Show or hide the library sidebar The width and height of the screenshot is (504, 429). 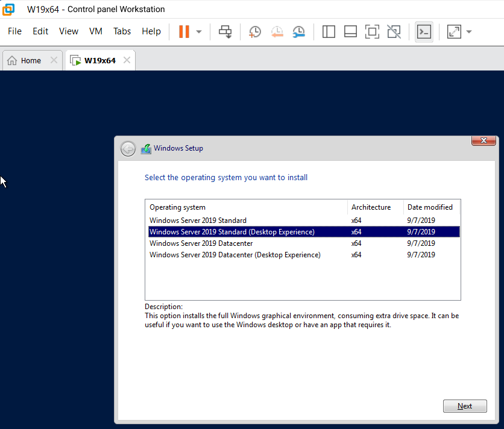click(x=329, y=31)
